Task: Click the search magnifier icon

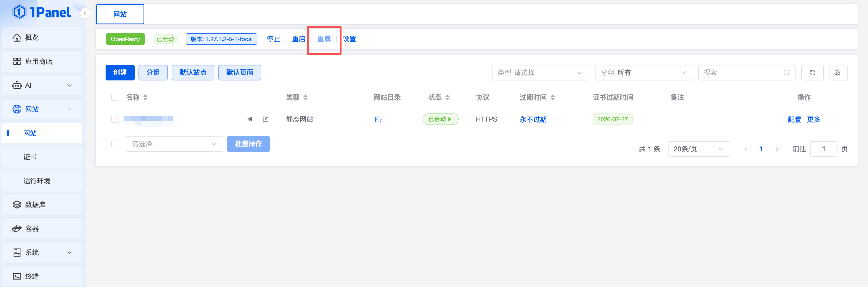Action: [x=787, y=73]
